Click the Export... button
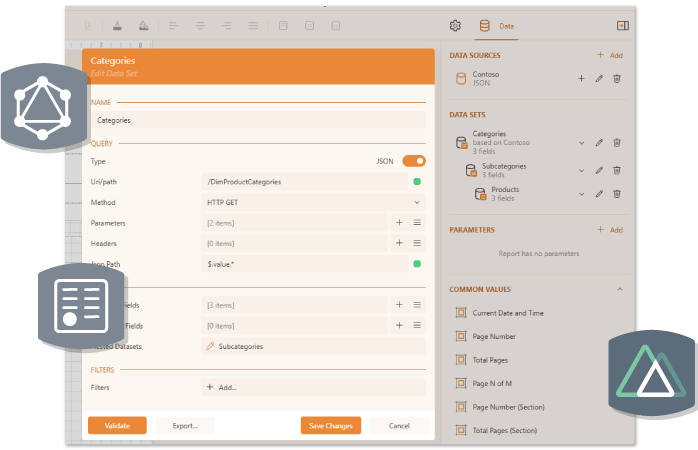 coord(185,426)
